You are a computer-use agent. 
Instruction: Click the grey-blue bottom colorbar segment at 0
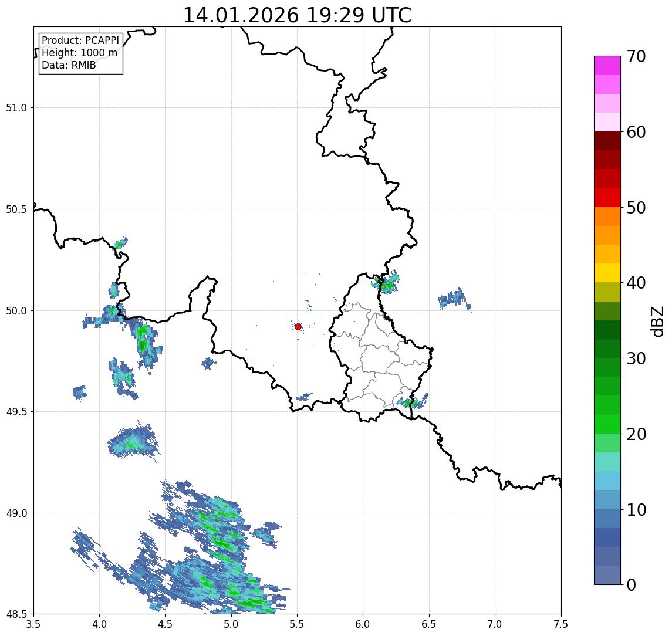(607, 575)
